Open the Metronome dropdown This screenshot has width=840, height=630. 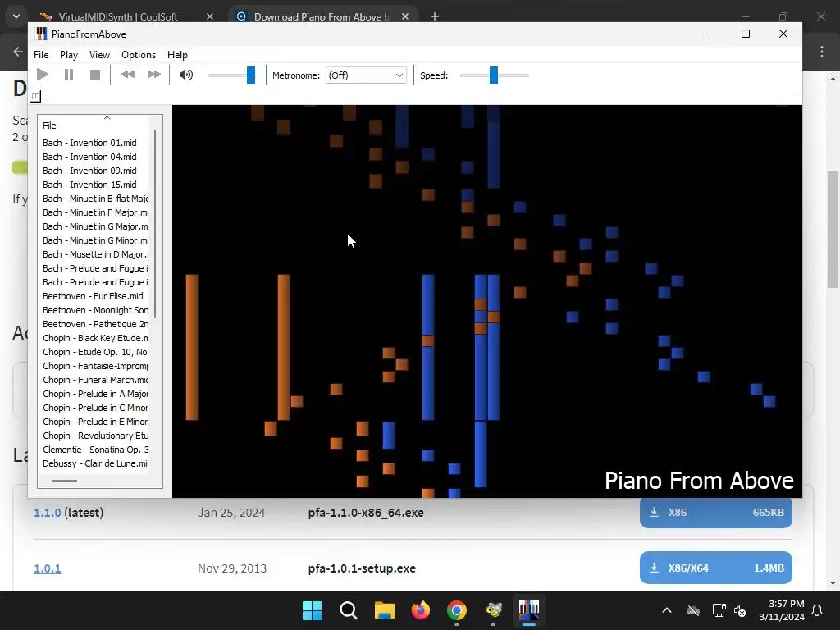pos(366,75)
